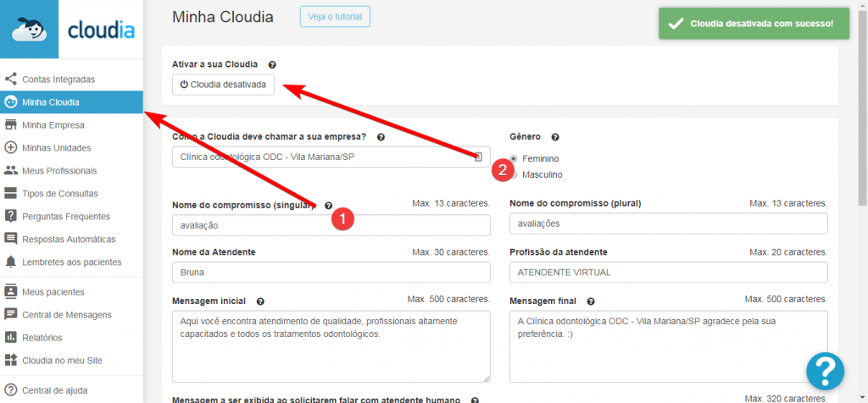The height and width of the screenshot is (403, 868).
Task: Open the floating blue help bubble
Action: pos(825,372)
